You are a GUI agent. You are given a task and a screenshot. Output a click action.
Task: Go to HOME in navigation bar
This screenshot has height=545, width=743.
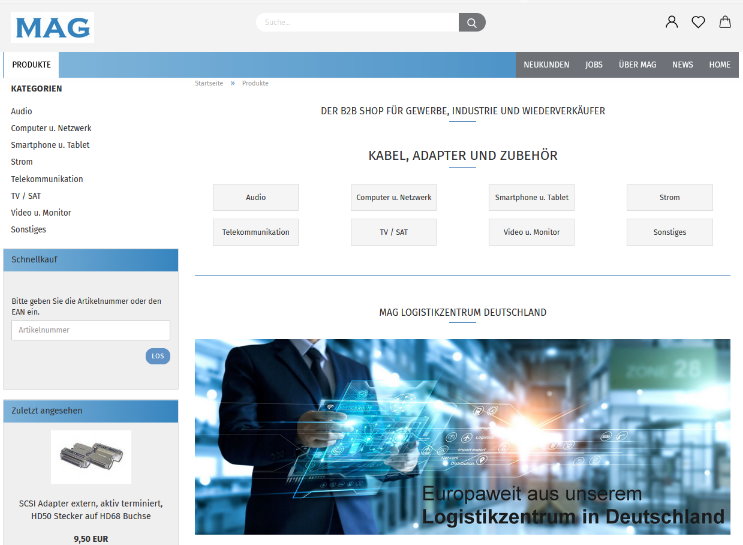(x=719, y=64)
